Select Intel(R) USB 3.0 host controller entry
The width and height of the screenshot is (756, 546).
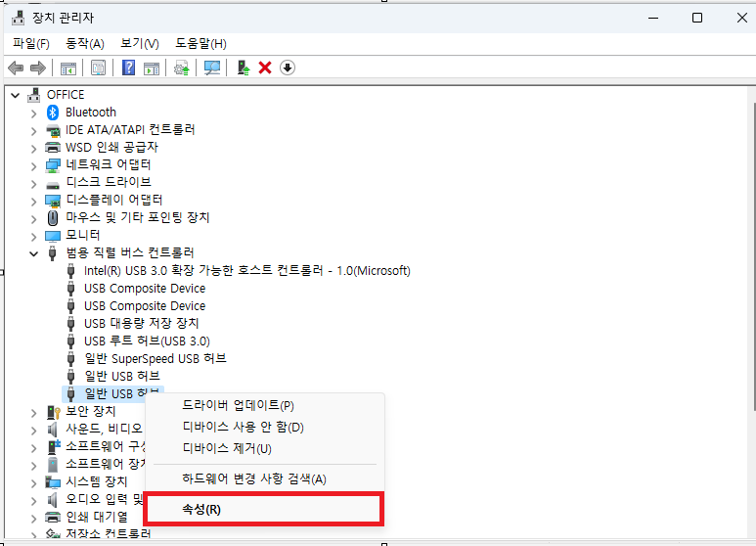(246, 271)
